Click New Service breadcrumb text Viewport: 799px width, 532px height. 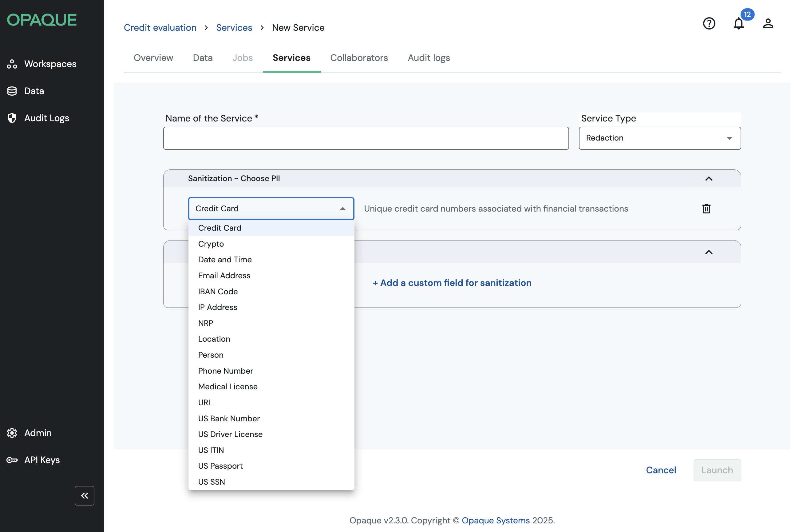coord(298,27)
